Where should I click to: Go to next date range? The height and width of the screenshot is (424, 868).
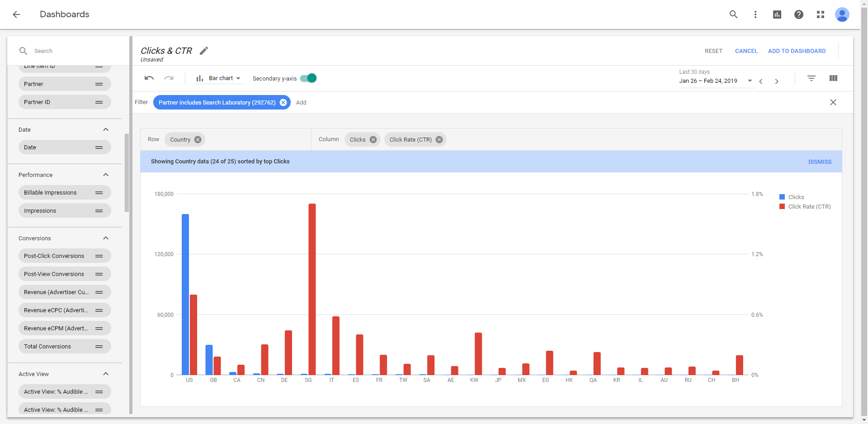(x=777, y=81)
